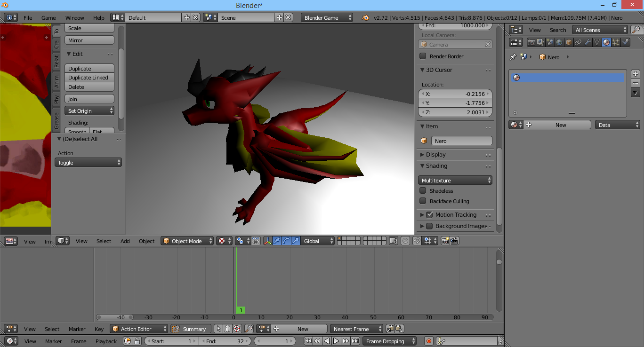
Task: Remove material slot with minus button
Action: click(636, 83)
